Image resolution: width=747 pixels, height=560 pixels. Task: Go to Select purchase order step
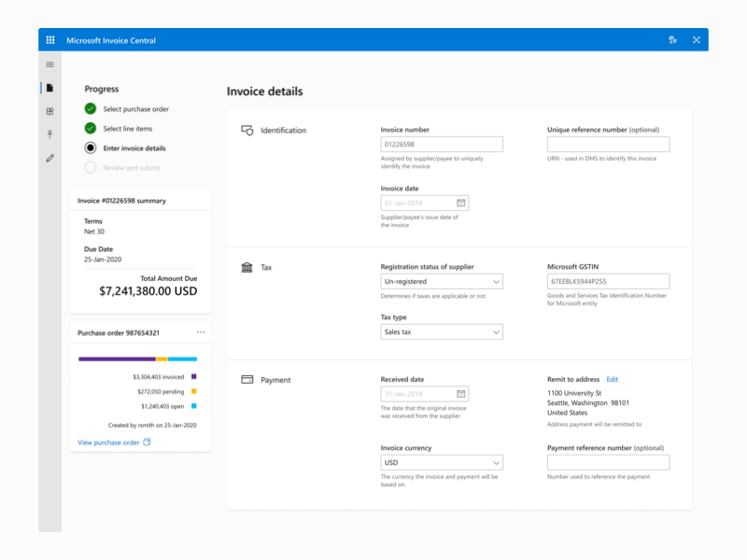click(135, 109)
